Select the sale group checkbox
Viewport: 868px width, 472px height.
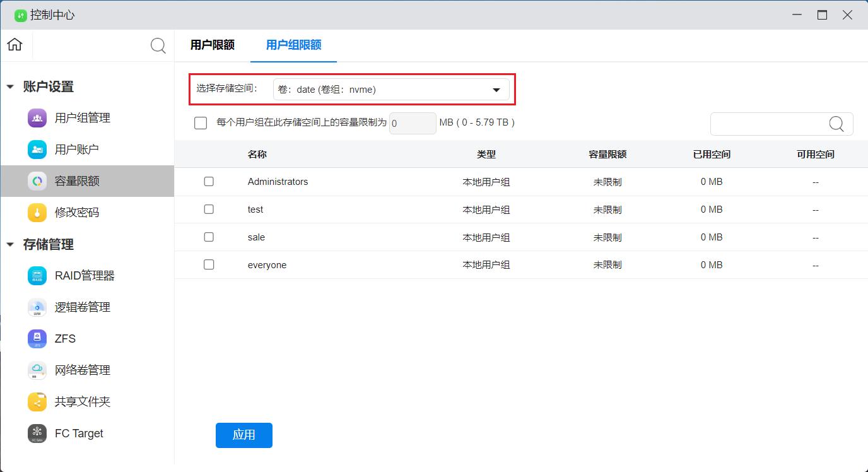209,237
